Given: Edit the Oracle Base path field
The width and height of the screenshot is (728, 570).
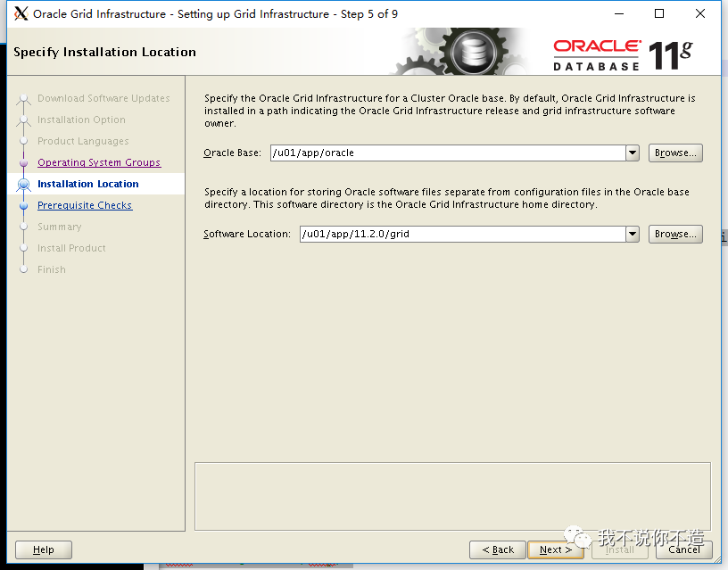Looking at the screenshot, I should pyautogui.click(x=448, y=153).
